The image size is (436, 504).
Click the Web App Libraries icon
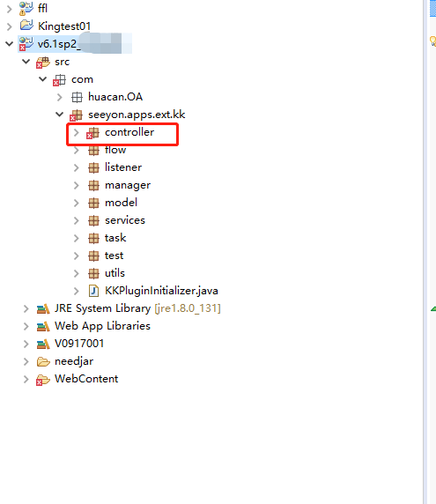pos(43,327)
